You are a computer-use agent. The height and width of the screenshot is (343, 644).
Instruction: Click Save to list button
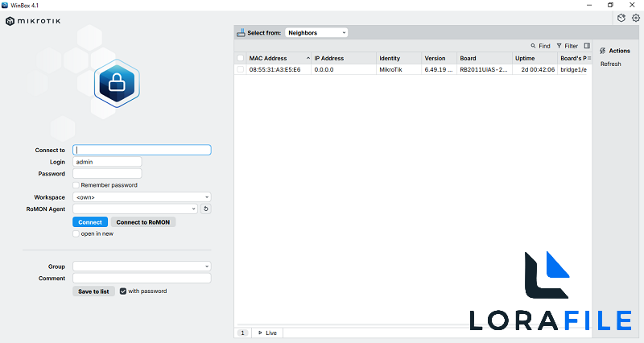[x=93, y=291]
